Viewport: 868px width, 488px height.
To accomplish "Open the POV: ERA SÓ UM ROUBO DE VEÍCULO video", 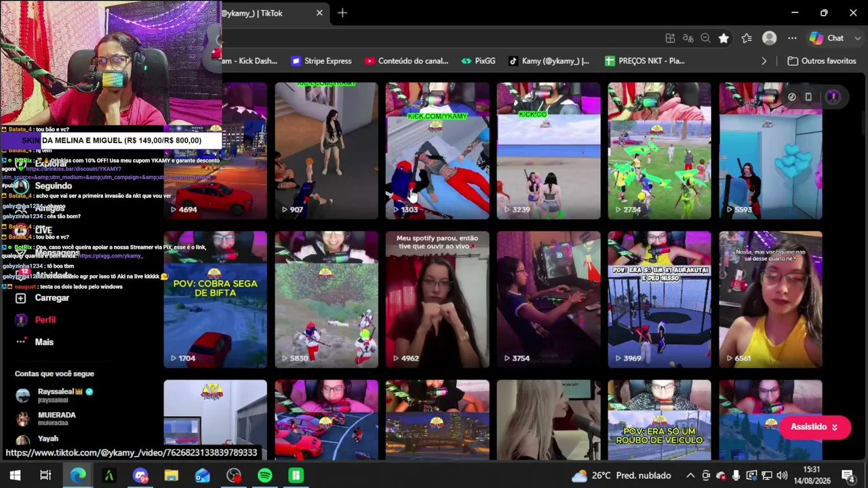I will (x=660, y=420).
